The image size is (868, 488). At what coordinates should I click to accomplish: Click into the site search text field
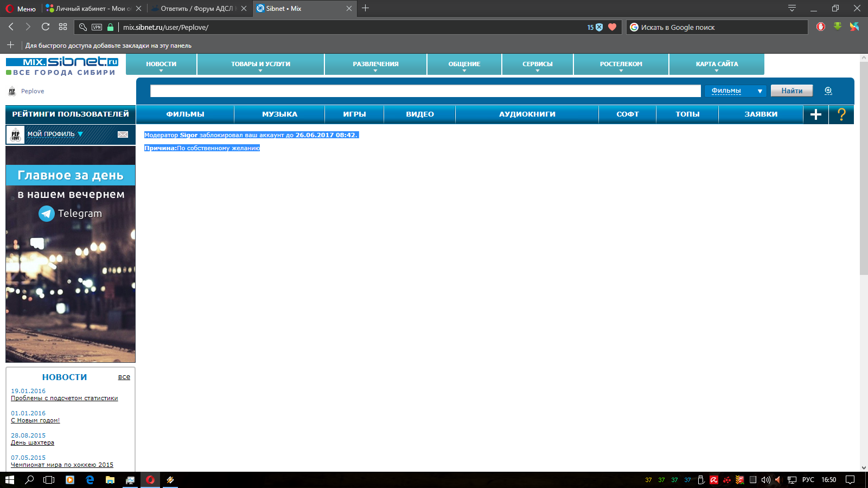[425, 91]
